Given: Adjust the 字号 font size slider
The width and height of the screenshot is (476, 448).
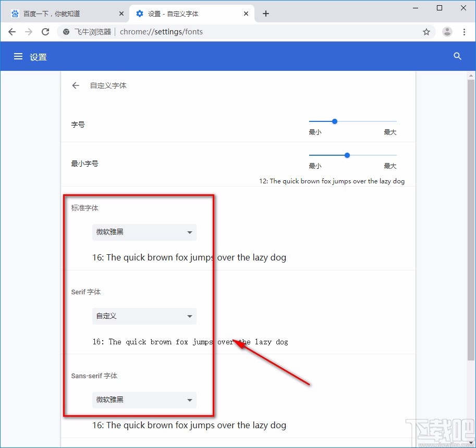Looking at the screenshot, I should tap(334, 121).
